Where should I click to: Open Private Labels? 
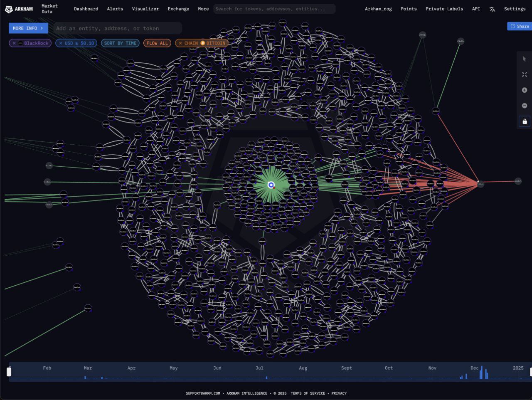tap(444, 9)
